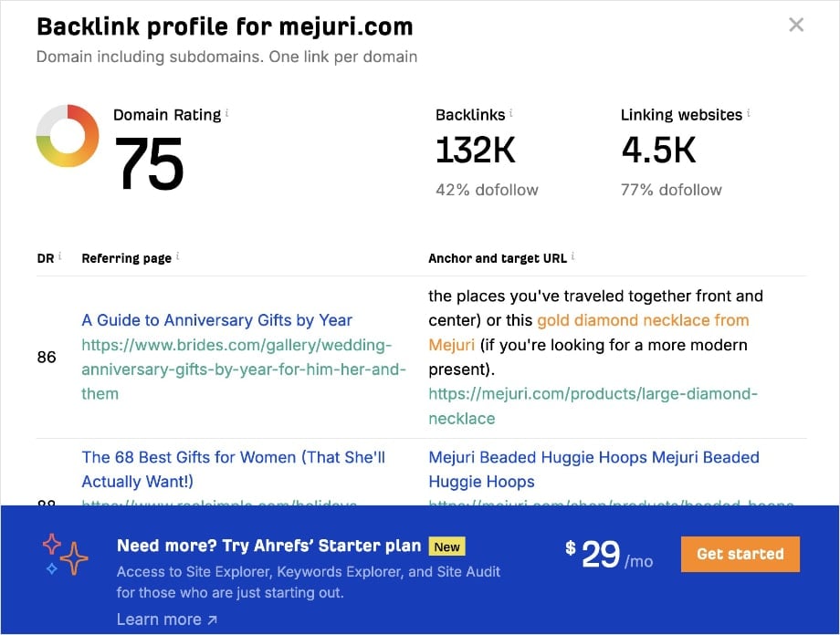Click the New badge on Starter plan
This screenshot has height=635, width=840.
pyautogui.click(x=447, y=545)
